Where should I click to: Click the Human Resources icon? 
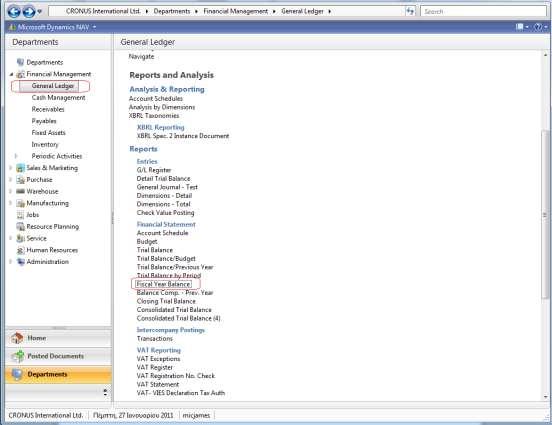tap(20, 250)
